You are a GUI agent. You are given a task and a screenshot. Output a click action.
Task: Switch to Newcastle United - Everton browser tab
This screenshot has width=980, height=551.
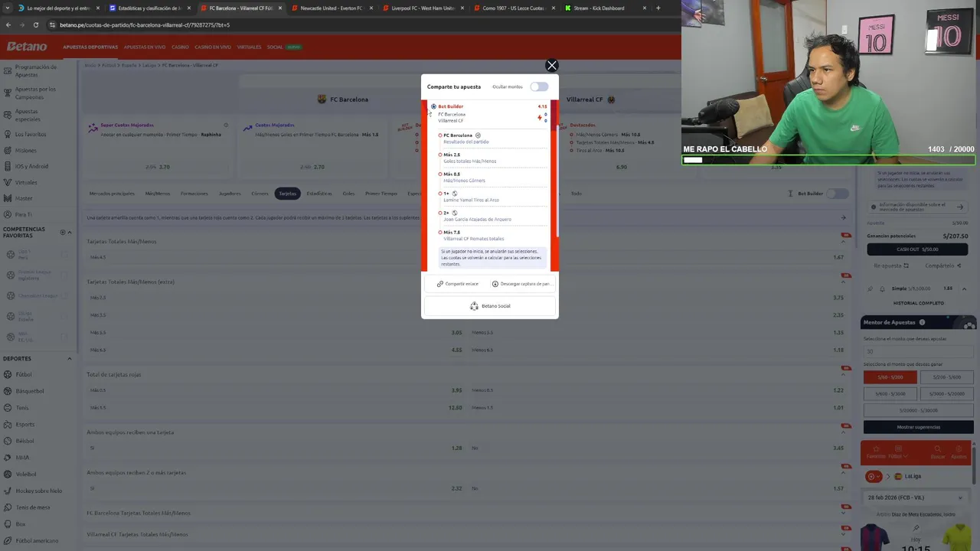(x=331, y=8)
